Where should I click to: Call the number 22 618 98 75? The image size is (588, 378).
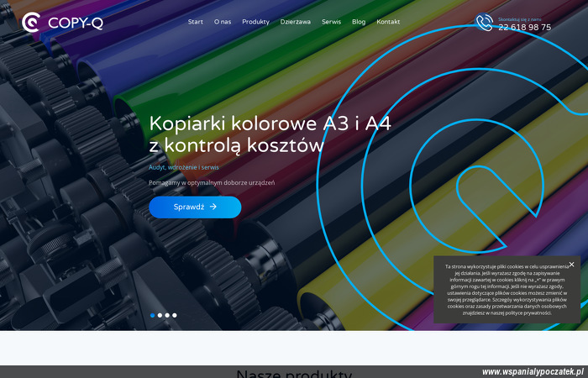pyautogui.click(x=525, y=28)
